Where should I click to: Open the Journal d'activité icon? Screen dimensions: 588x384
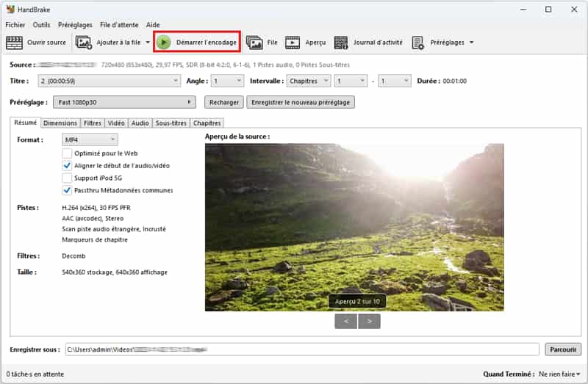pos(341,43)
